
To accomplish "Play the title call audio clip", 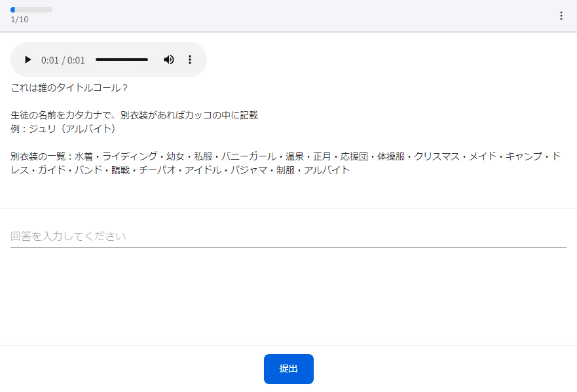I will click(28, 60).
